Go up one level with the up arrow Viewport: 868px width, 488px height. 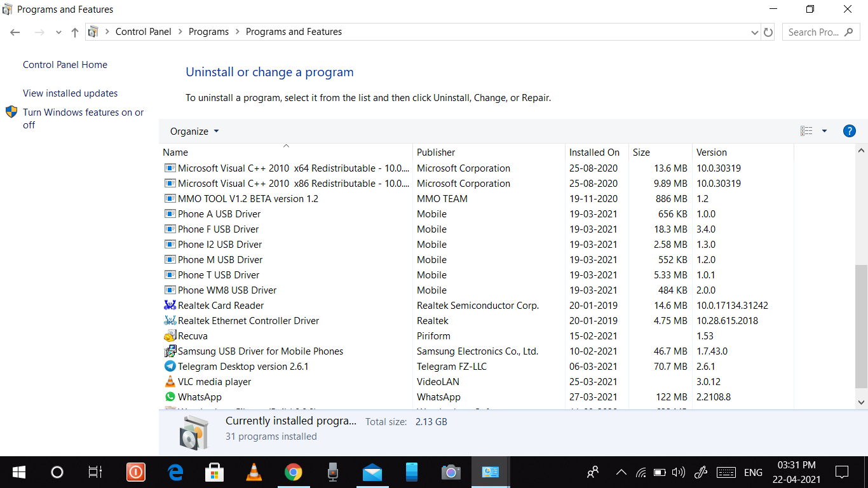(75, 32)
